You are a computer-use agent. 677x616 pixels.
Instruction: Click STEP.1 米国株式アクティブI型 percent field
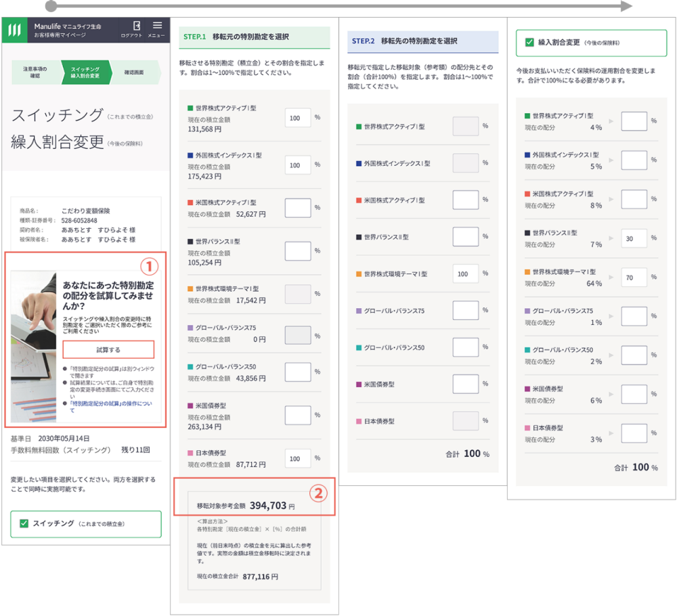(298, 208)
